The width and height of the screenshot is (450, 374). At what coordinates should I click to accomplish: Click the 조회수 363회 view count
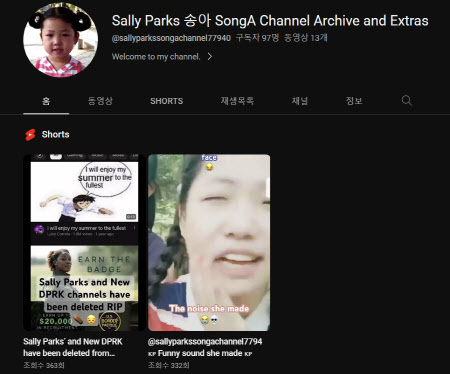click(x=44, y=365)
